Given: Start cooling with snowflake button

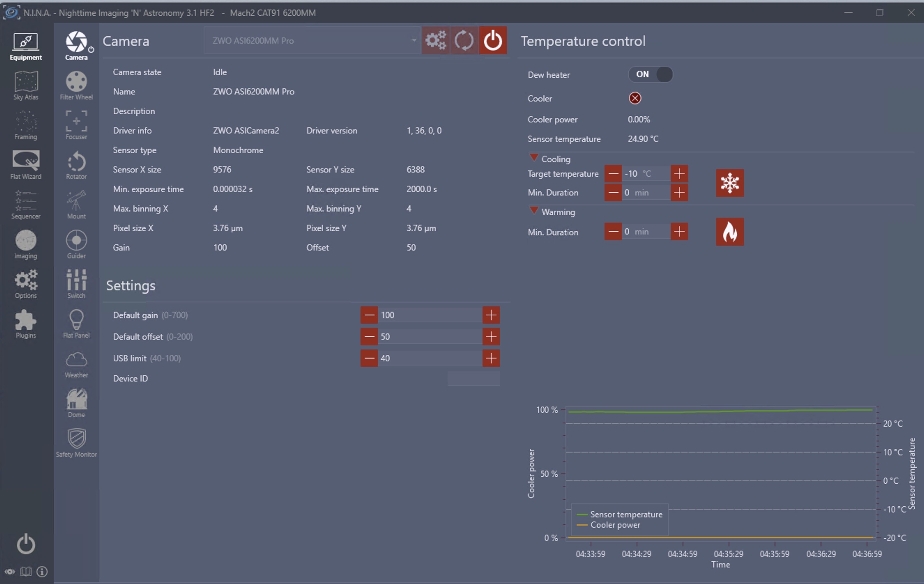Looking at the screenshot, I should tap(730, 183).
